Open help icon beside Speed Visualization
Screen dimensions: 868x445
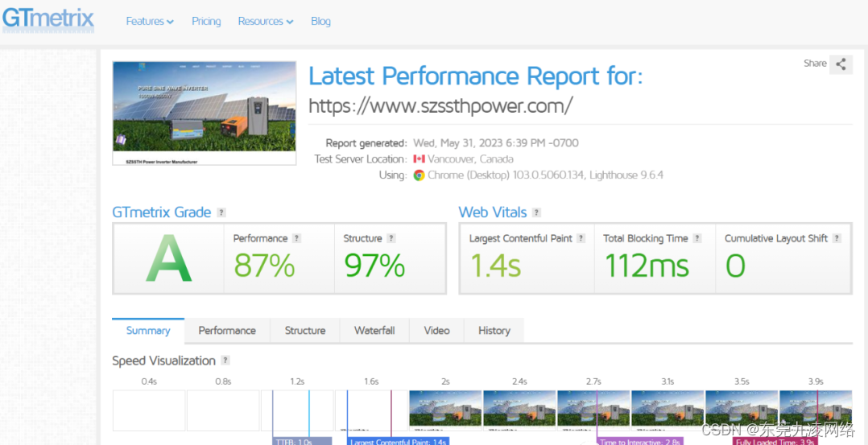point(225,361)
